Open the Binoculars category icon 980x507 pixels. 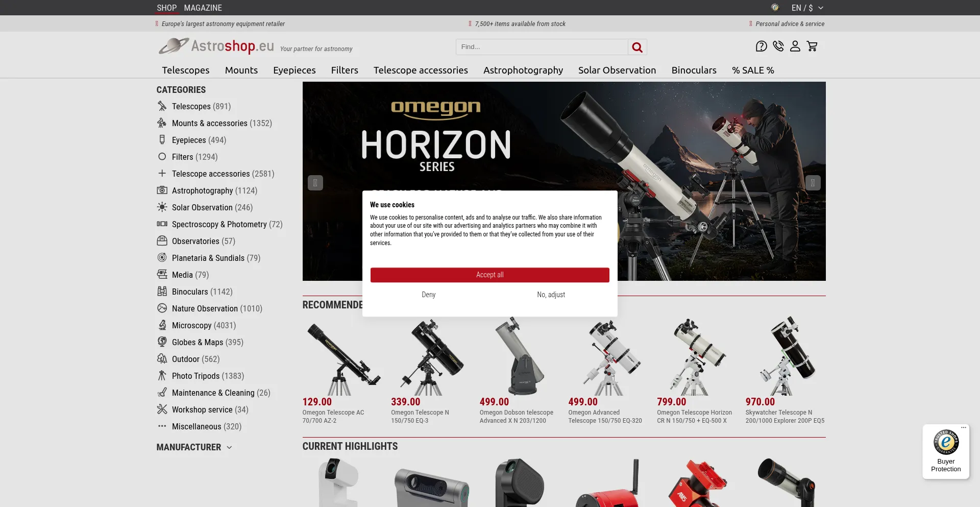coord(162,292)
